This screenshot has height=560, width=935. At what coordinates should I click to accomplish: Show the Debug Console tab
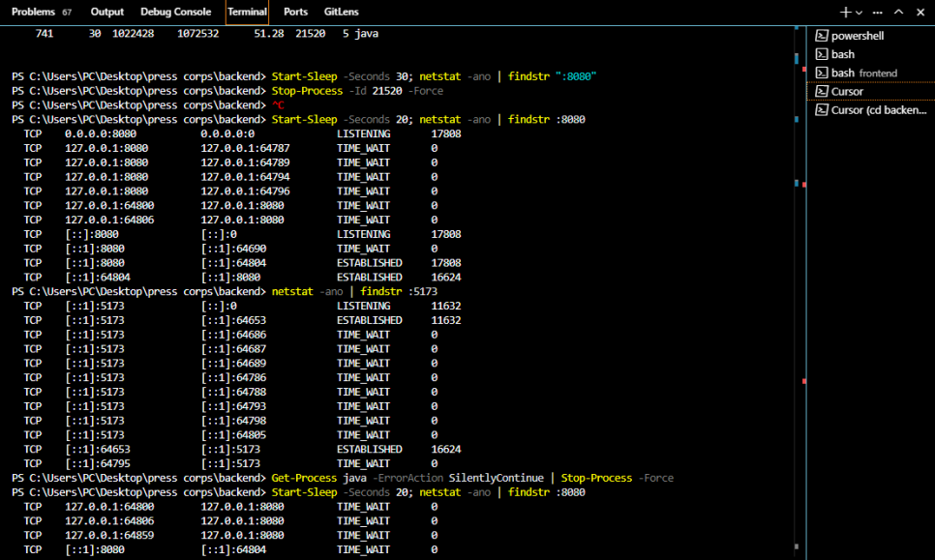[x=176, y=12]
